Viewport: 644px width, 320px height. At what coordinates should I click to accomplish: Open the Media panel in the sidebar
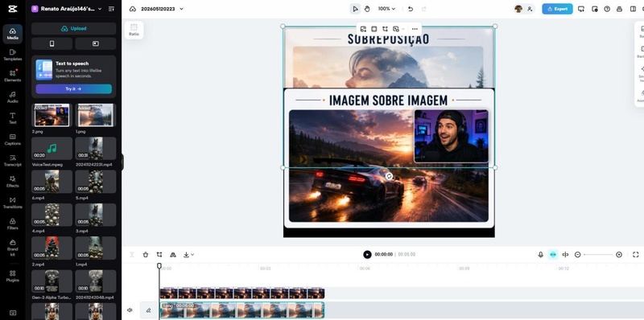pyautogui.click(x=12, y=34)
